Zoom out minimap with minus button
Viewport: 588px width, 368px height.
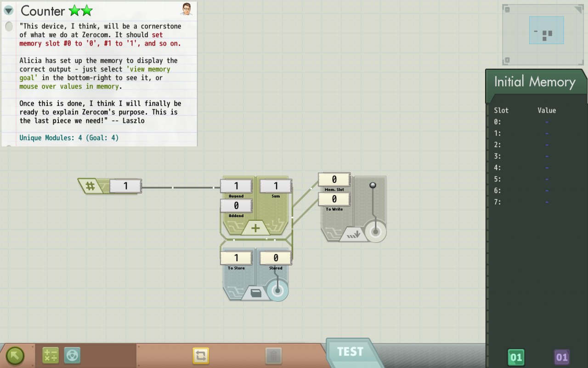coord(507,9)
